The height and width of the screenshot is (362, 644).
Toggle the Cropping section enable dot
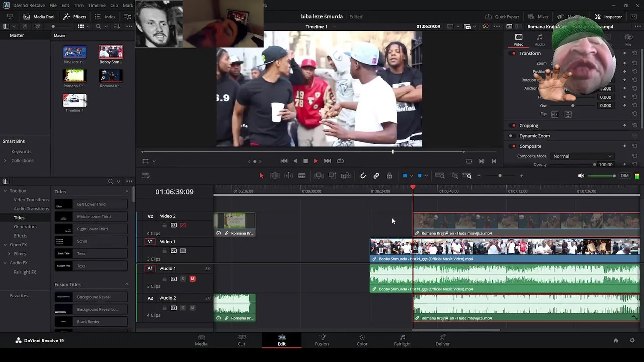tap(513, 126)
